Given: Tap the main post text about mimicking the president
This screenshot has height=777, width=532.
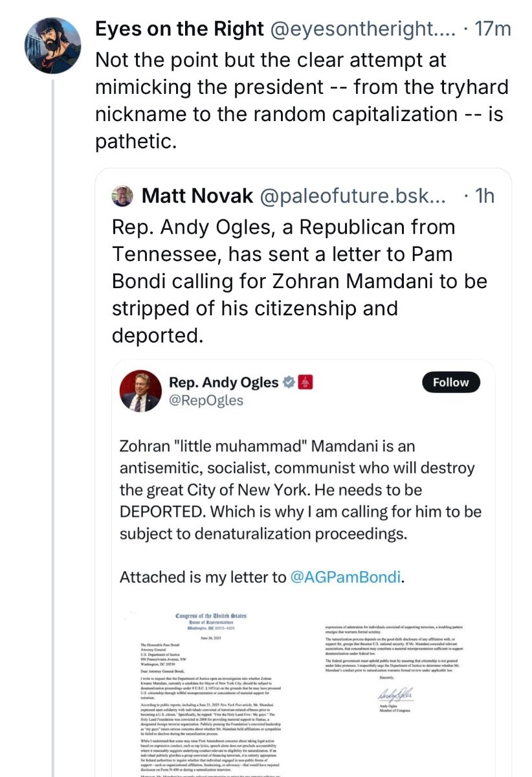Looking at the screenshot, I should (x=302, y=100).
